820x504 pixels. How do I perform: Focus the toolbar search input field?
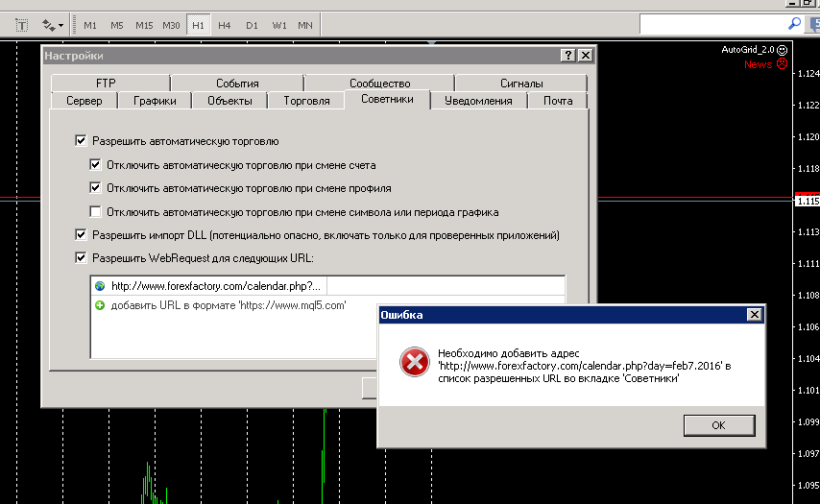point(713,24)
